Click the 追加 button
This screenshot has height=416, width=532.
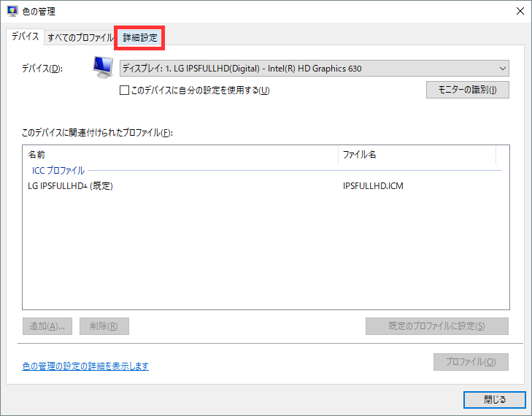(47, 326)
